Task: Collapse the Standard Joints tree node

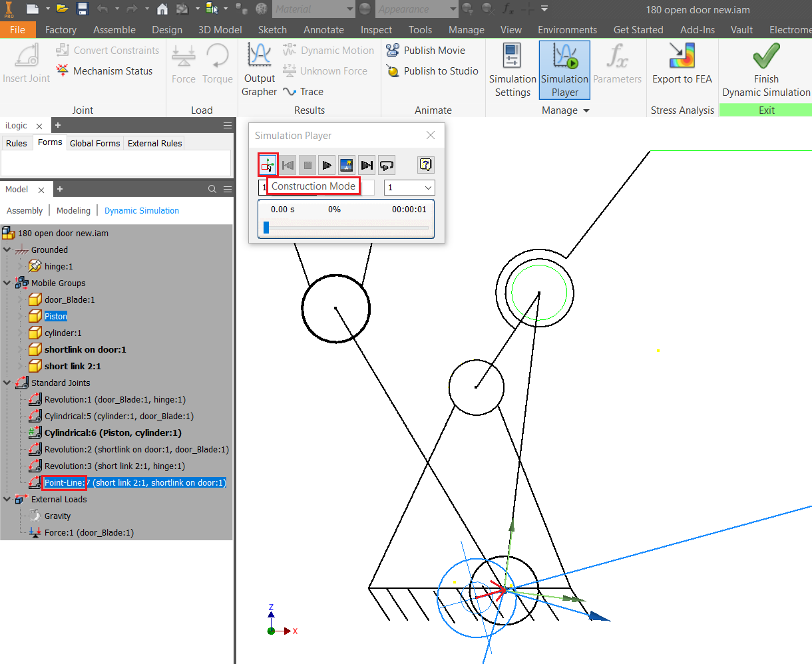Action: coord(7,383)
